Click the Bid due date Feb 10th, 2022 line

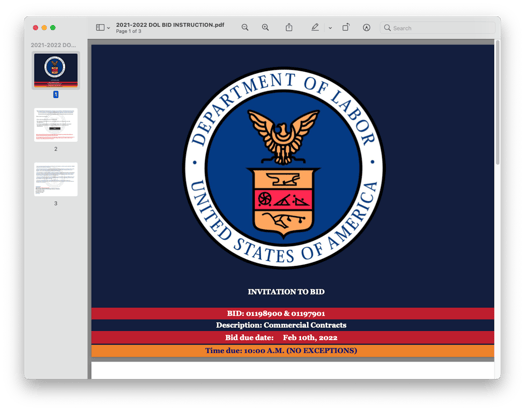[x=281, y=337]
